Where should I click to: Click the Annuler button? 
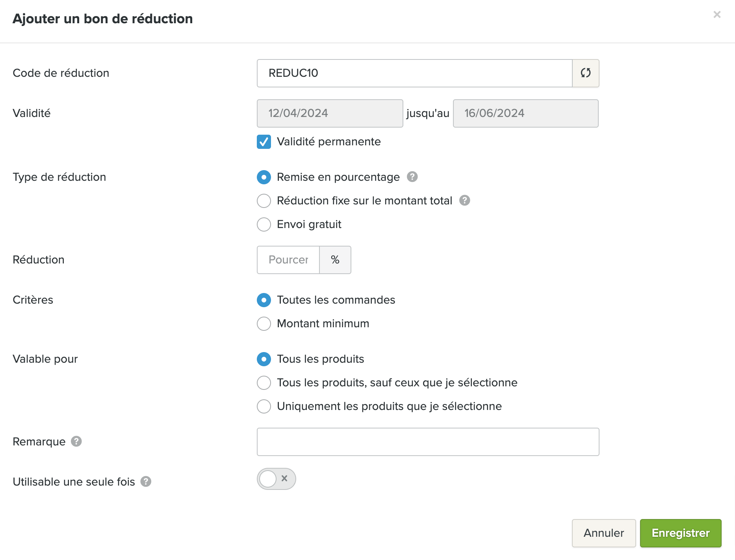click(x=604, y=533)
